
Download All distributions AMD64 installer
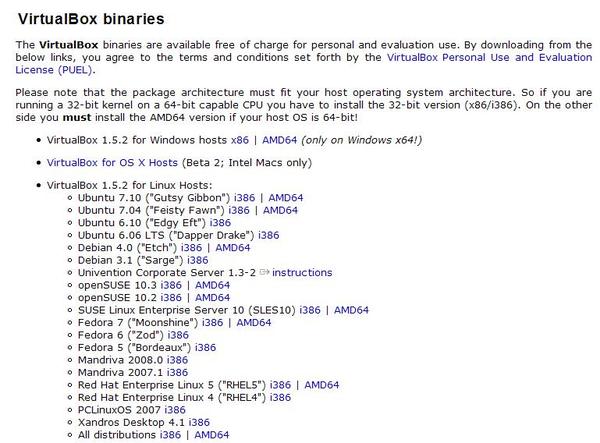click(x=212, y=435)
